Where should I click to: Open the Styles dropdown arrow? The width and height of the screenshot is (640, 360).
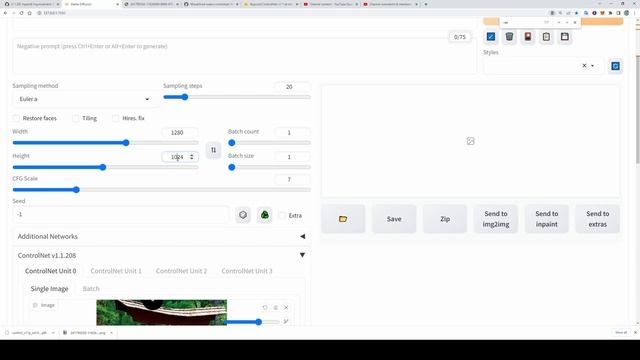pos(592,66)
